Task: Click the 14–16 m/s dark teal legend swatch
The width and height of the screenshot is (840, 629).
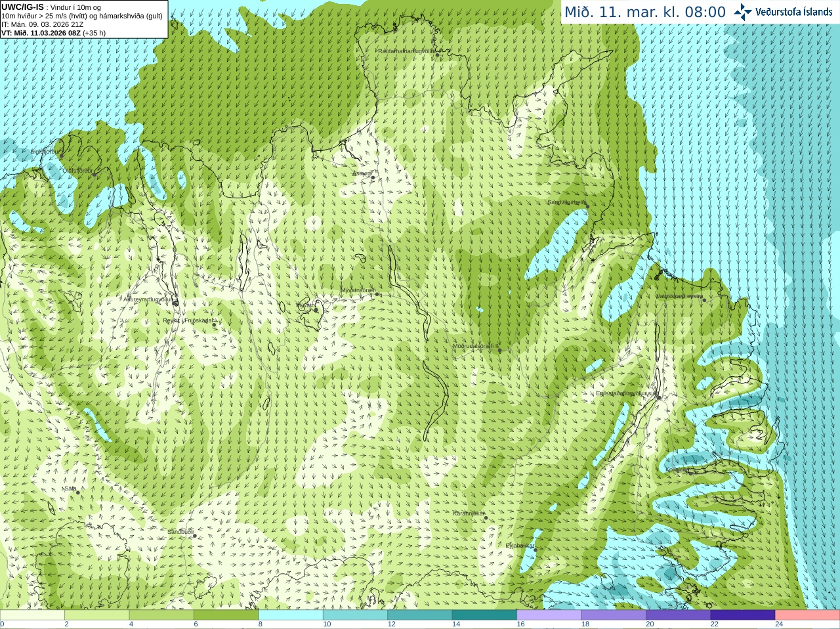Action: [x=484, y=615]
